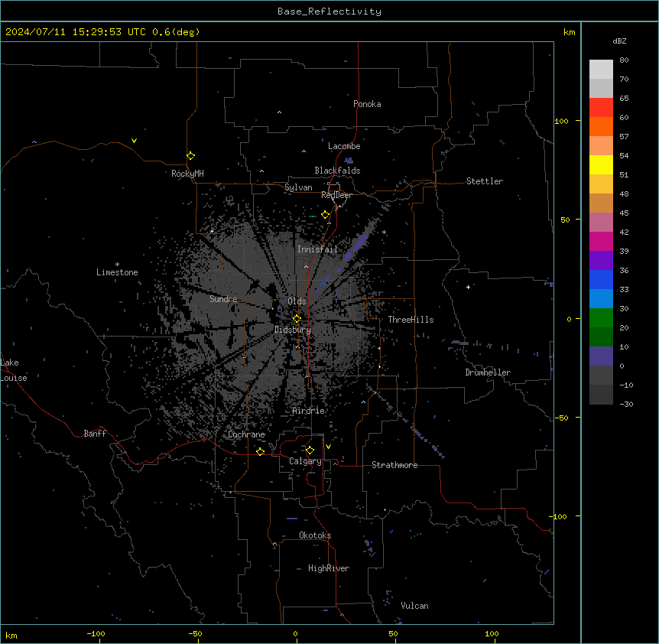This screenshot has height=644, width=659.
Task: Click the Stettler city label
Action: coord(485,181)
